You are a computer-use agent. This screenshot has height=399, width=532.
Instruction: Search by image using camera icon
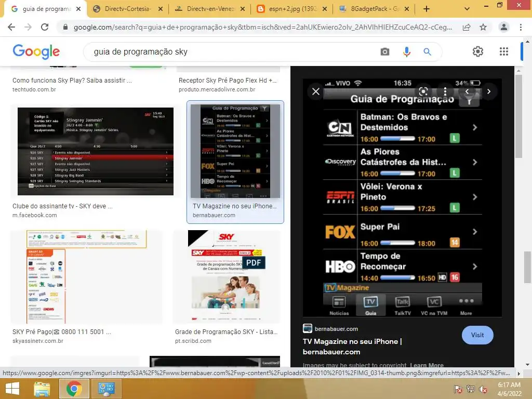385,52
